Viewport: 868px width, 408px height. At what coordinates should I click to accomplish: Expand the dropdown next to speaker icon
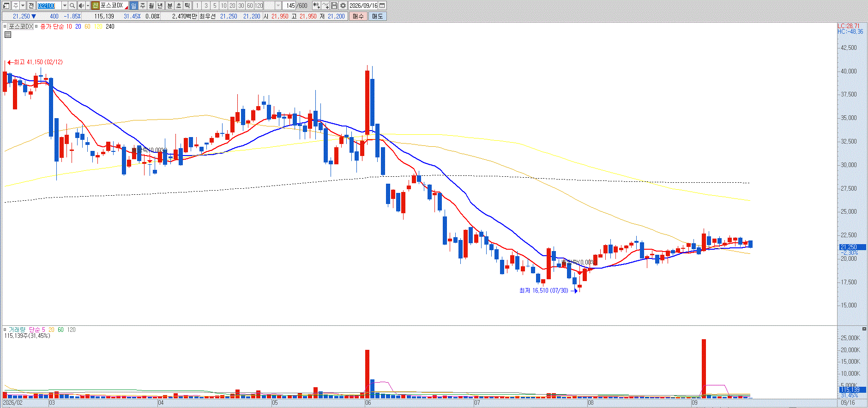[88, 6]
